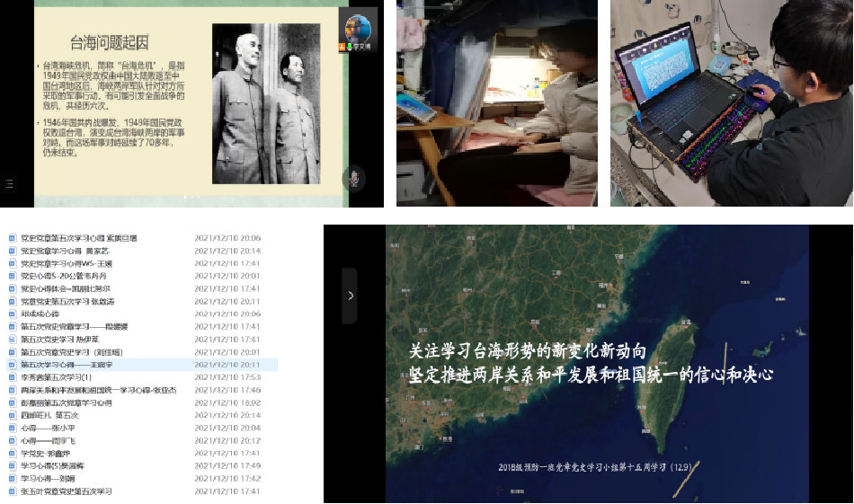
Task: Open the Word icon for 李秀贵第五次学习(1)
Action: [x=12, y=377]
